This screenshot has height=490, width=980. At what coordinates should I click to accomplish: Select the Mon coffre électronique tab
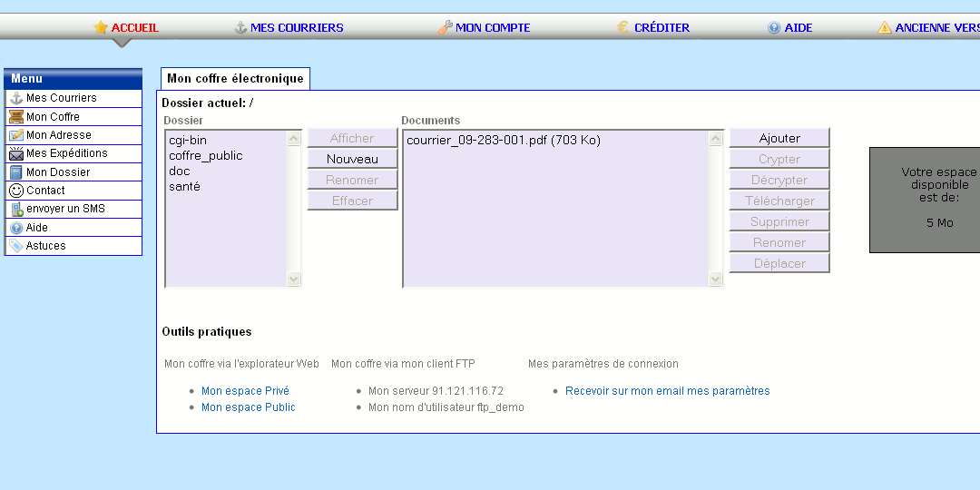click(x=235, y=79)
